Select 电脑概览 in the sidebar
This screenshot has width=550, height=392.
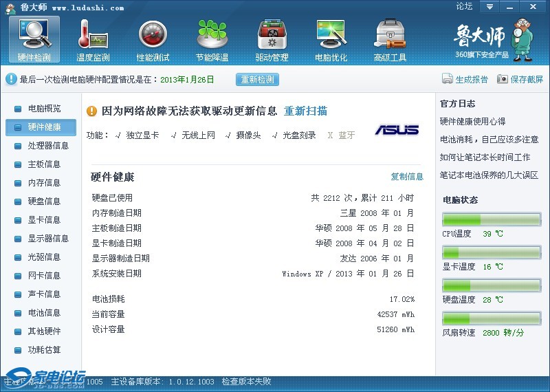(x=44, y=109)
